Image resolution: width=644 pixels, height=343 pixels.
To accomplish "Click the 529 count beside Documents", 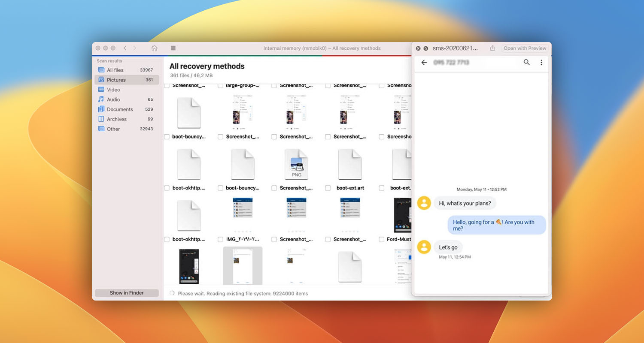I will (x=149, y=109).
